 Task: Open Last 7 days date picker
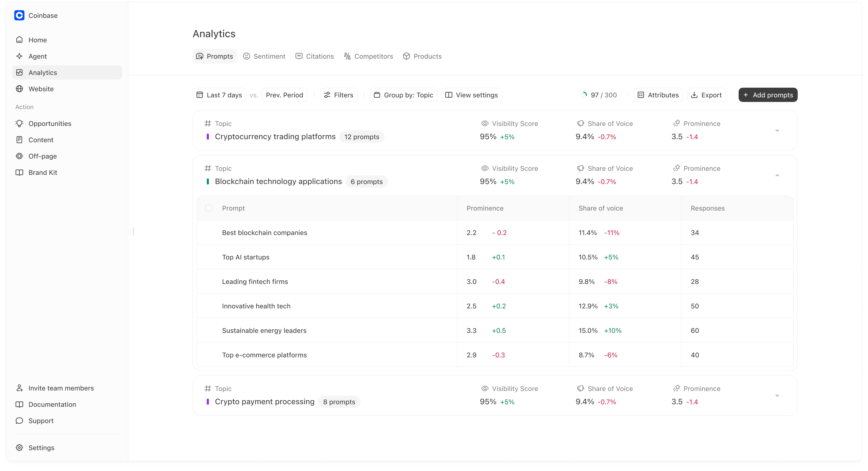click(219, 95)
